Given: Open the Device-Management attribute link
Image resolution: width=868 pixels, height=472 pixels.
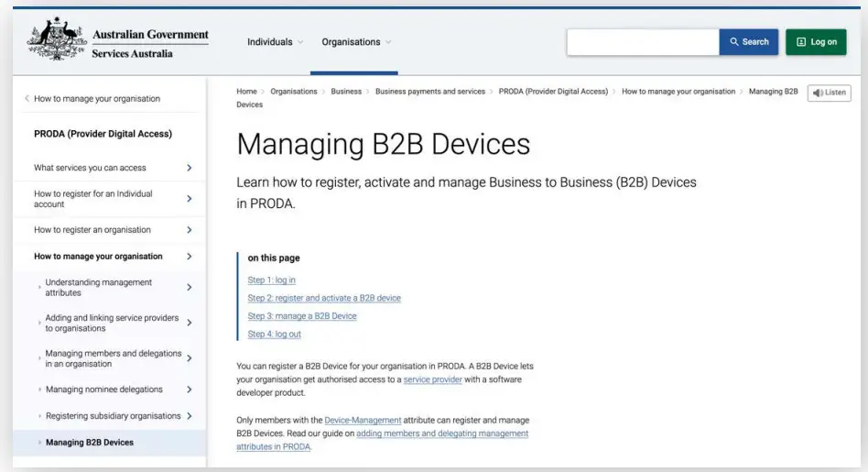Looking at the screenshot, I should [363, 420].
